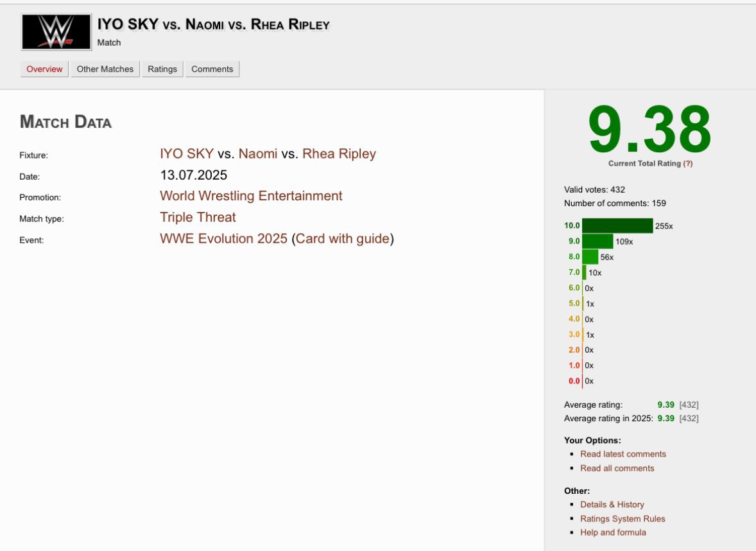Click the 3.0 rating label
This screenshot has height=551, width=756.
pyautogui.click(x=574, y=334)
